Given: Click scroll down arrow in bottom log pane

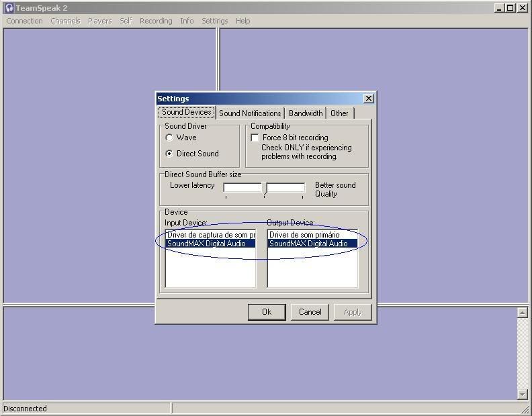Looking at the screenshot, I should coord(522,394).
